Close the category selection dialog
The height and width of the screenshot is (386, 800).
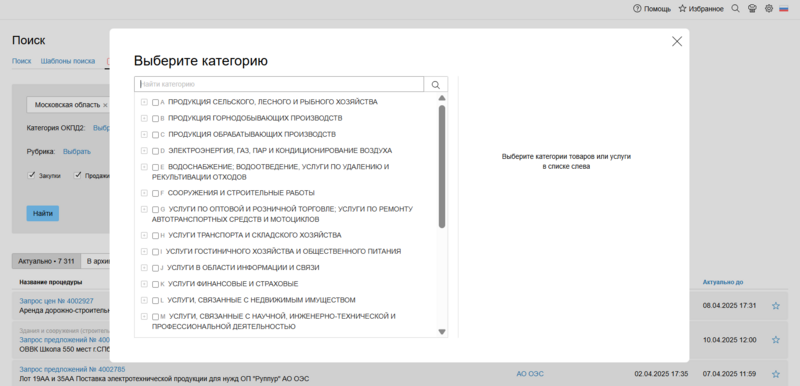677,42
